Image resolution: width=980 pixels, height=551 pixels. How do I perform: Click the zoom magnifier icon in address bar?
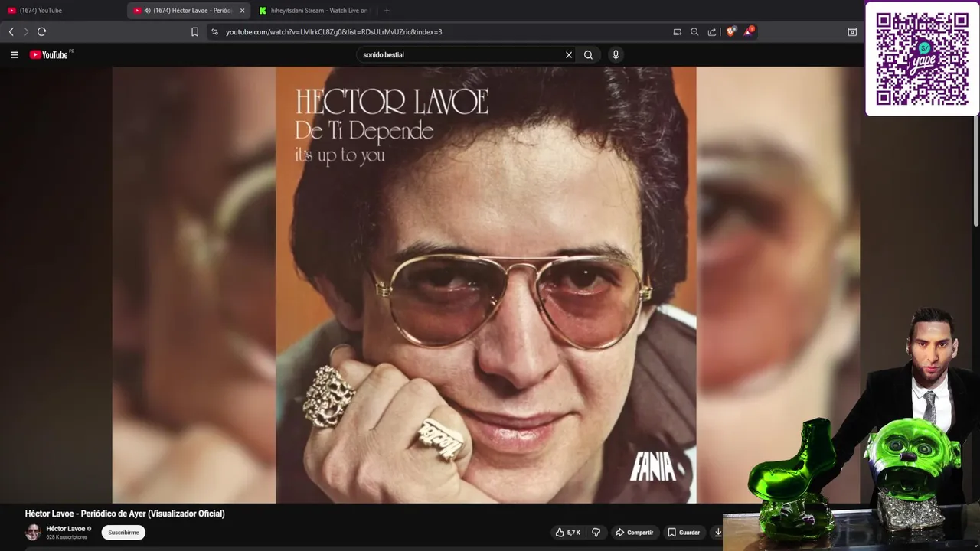694,31
